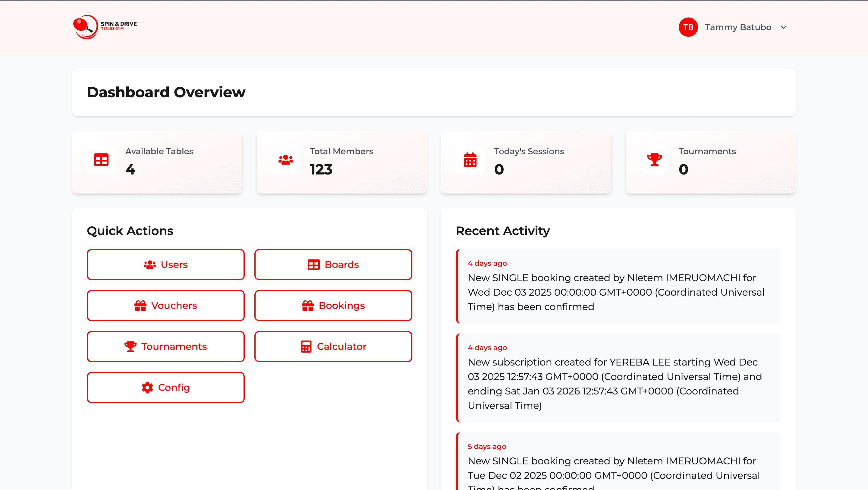Expand the Tammy Batubo account chevron
Viewport: 868px width, 490px height.
(783, 27)
